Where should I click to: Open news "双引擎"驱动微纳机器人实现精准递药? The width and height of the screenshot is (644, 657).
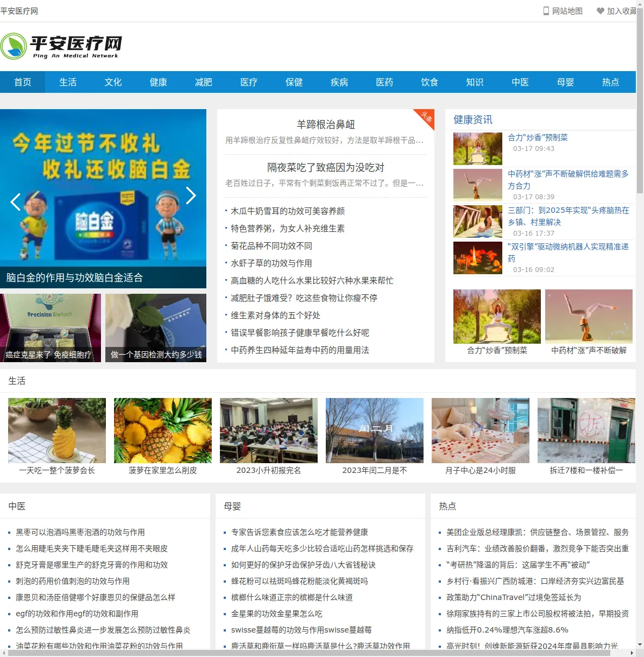point(568,252)
